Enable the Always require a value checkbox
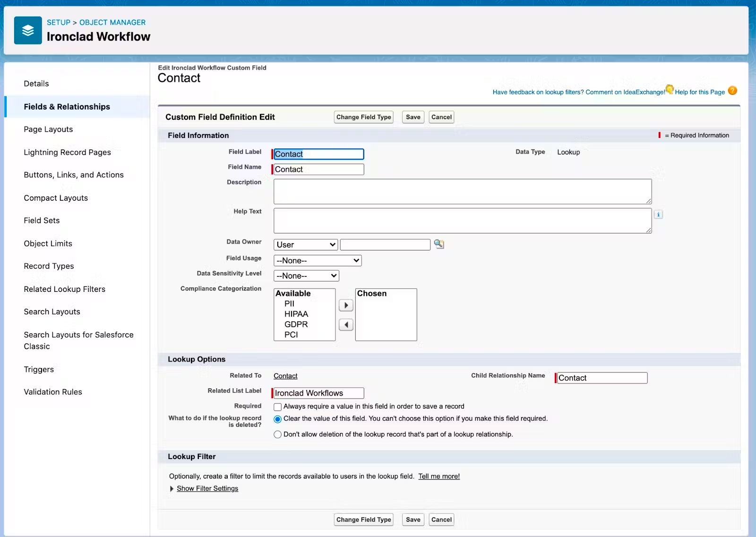Viewport: 756px width, 537px height. click(x=277, y=407)
